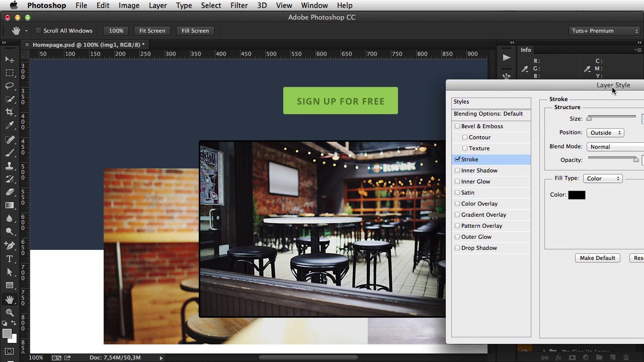Open the stroke Position dropdown
Screen dimensions: 644x362
605,133
